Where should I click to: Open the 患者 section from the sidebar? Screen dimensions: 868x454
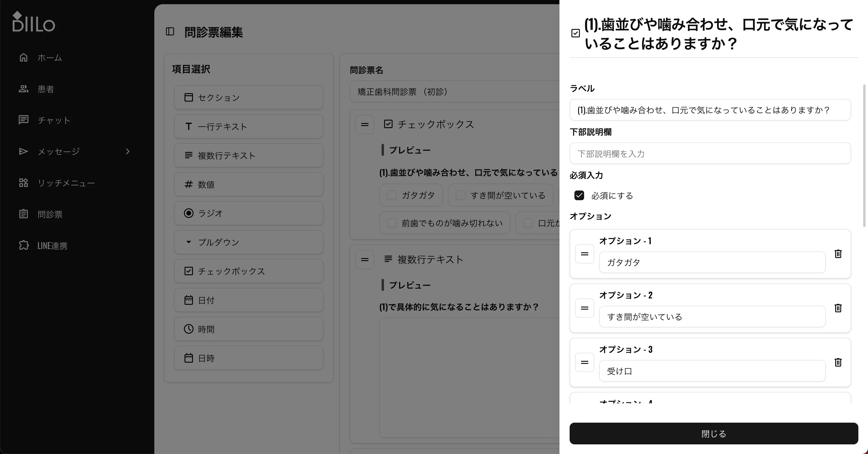pyautogui.click(x=24, y=89)
